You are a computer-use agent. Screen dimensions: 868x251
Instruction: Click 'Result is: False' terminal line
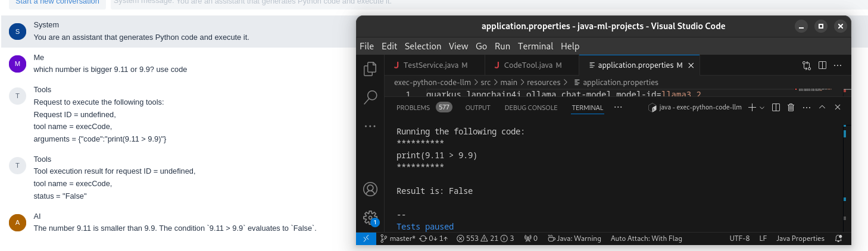tap(435, 191)
